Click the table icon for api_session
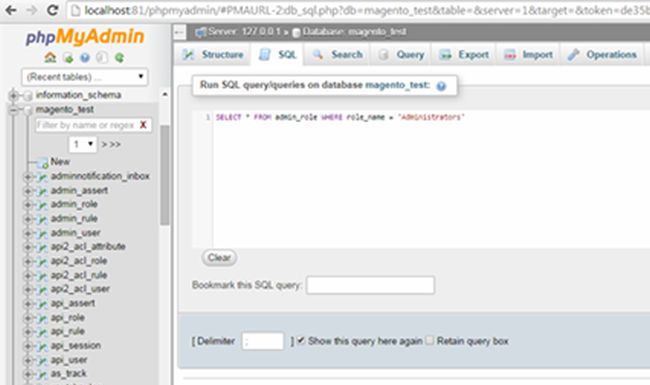The width and height of the screenshot is (650, 385). [42, 346]
